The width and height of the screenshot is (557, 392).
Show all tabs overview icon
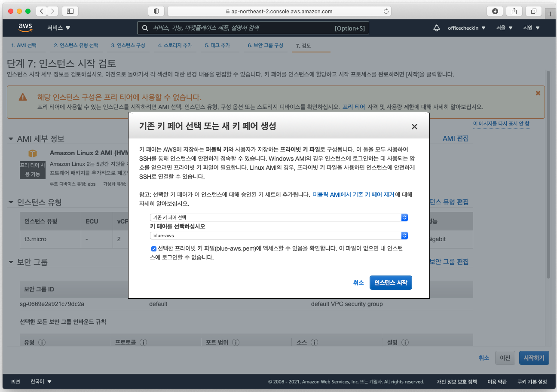click(534, 11)
